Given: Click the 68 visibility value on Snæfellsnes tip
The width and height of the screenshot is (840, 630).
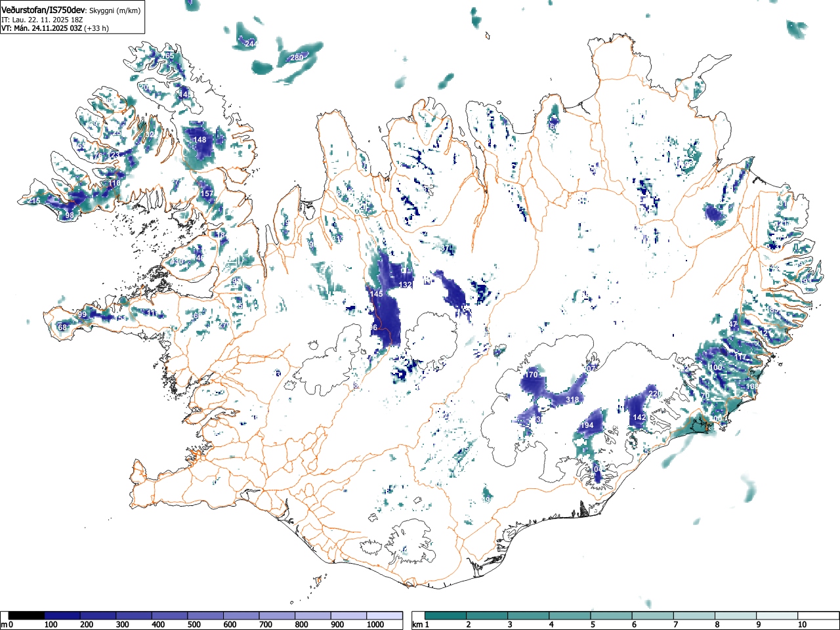Looking at the screenshot, I should (x=63, y=327).
